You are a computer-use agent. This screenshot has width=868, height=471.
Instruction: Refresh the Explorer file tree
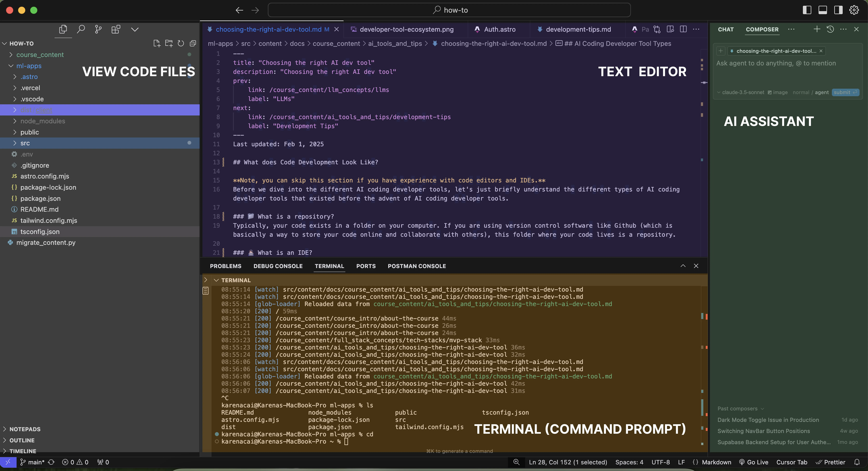(181, 43)
